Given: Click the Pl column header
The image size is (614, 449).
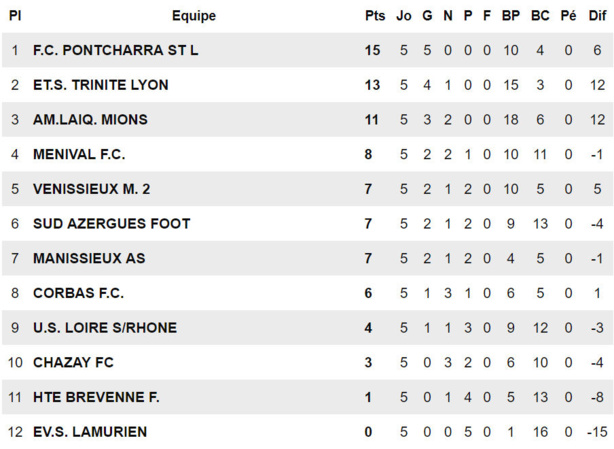Looking at the screenshot, I should 15,16.
